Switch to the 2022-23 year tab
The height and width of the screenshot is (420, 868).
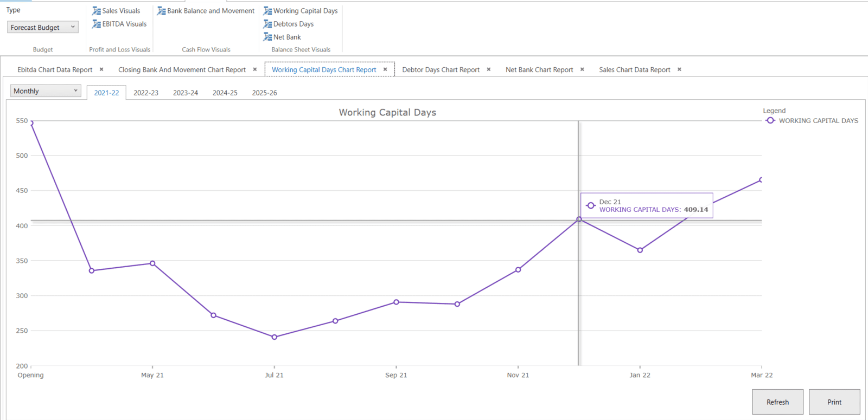(x=146, y=93)
